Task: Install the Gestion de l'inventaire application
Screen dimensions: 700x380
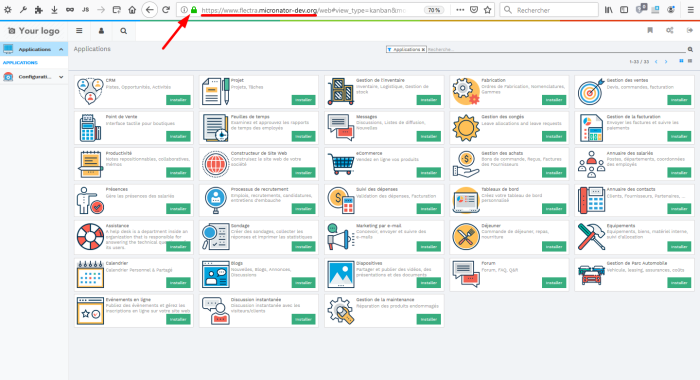Action: click(x=429, y=100)
